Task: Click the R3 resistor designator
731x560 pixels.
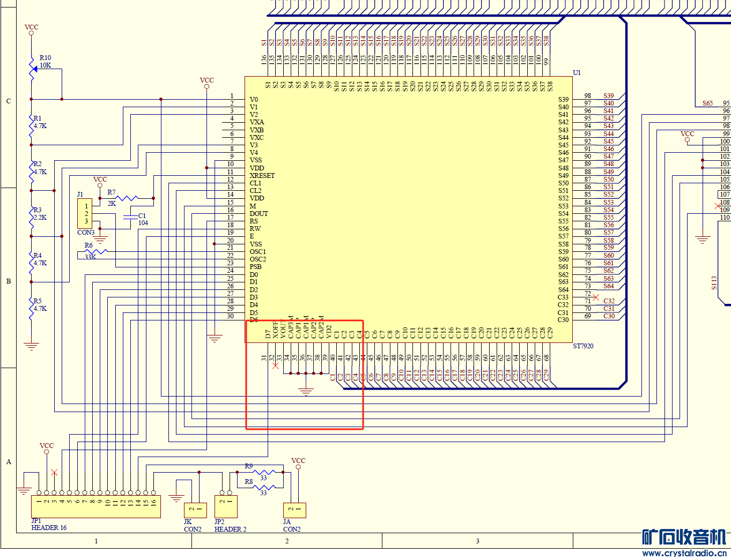Action: (38, 210)
